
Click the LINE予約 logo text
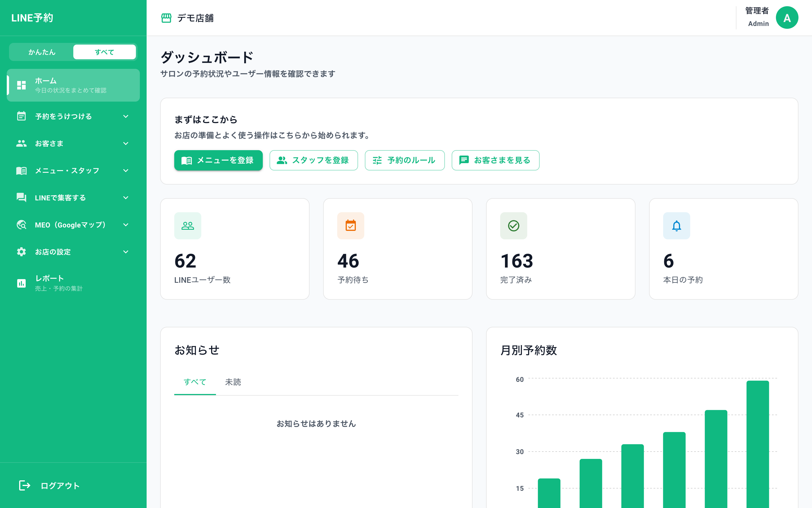pyautogui.click(x=32, y=18)
